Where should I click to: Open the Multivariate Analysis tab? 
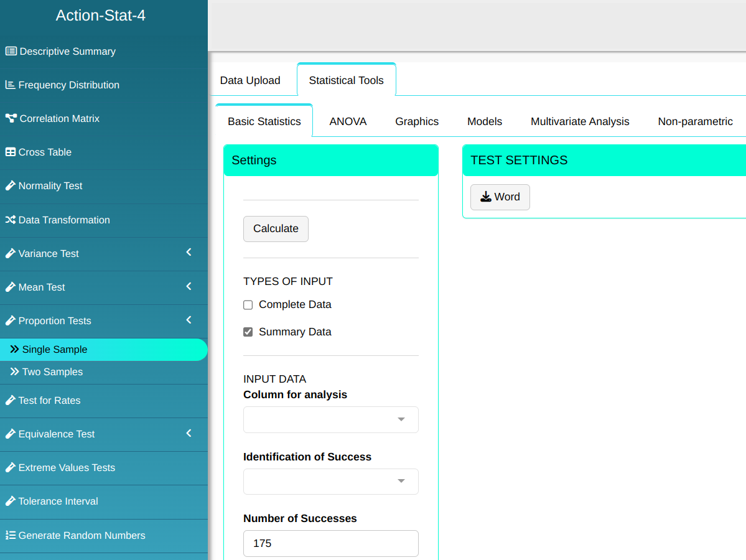pyautogui.click(x=580, y=122)
